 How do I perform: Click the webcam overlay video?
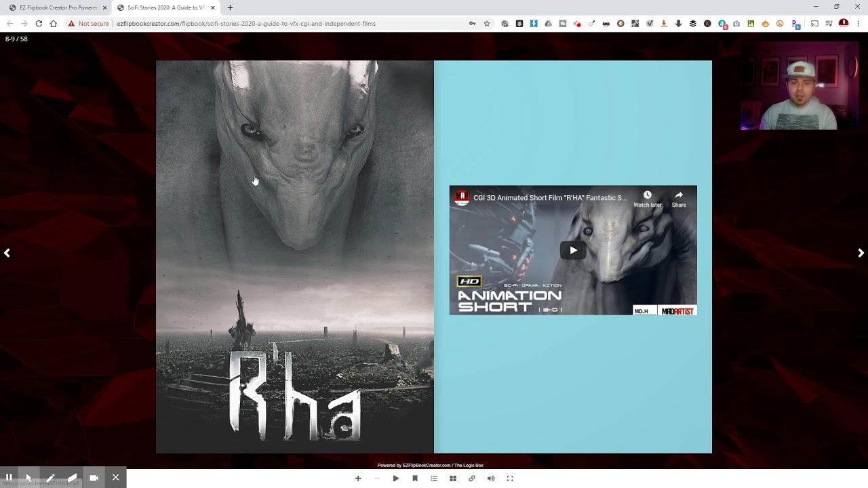(x=799, y=85)
